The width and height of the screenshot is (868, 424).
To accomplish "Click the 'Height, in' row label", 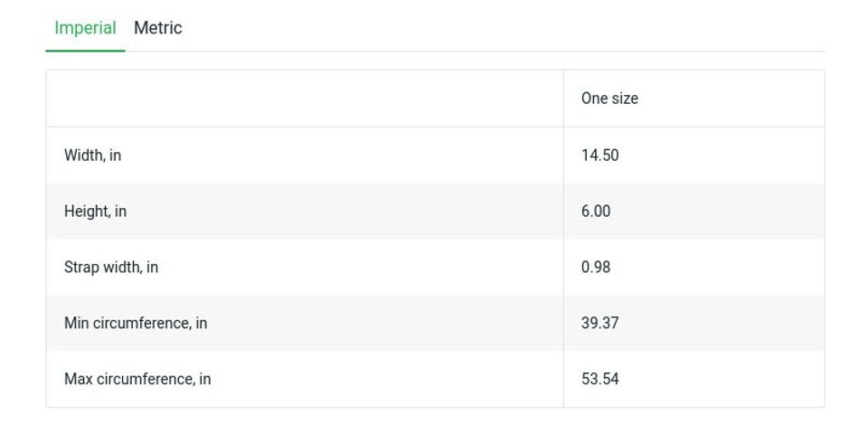I will point(95,212).
